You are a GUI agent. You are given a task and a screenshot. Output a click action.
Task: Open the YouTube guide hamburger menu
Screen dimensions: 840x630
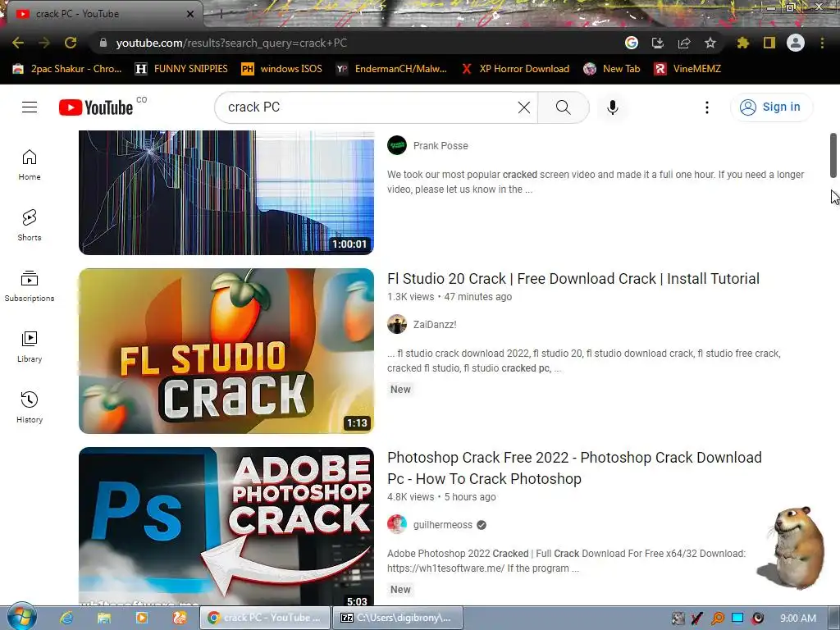tap(30, 107)
